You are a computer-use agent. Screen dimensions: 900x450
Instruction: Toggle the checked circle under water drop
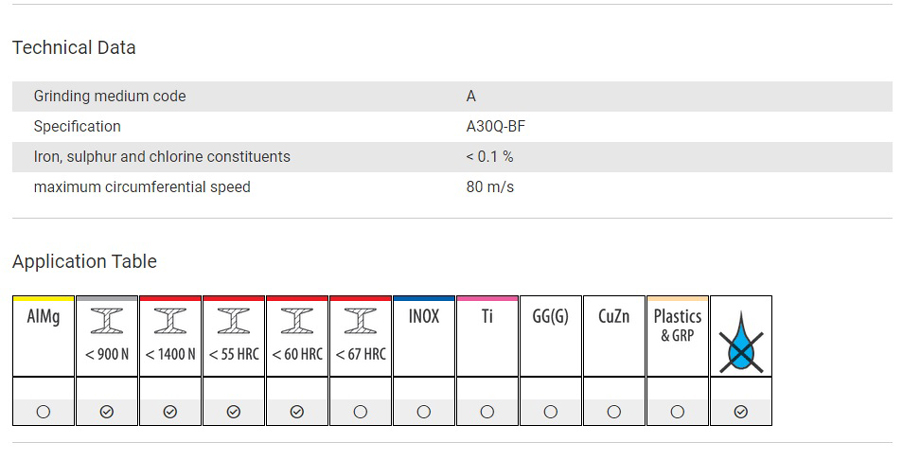741,412
